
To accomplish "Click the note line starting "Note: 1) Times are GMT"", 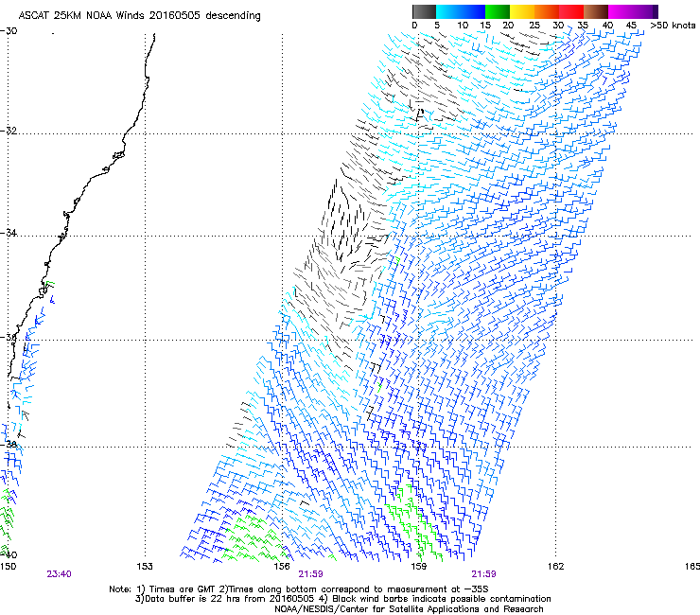I will (299, 589).
